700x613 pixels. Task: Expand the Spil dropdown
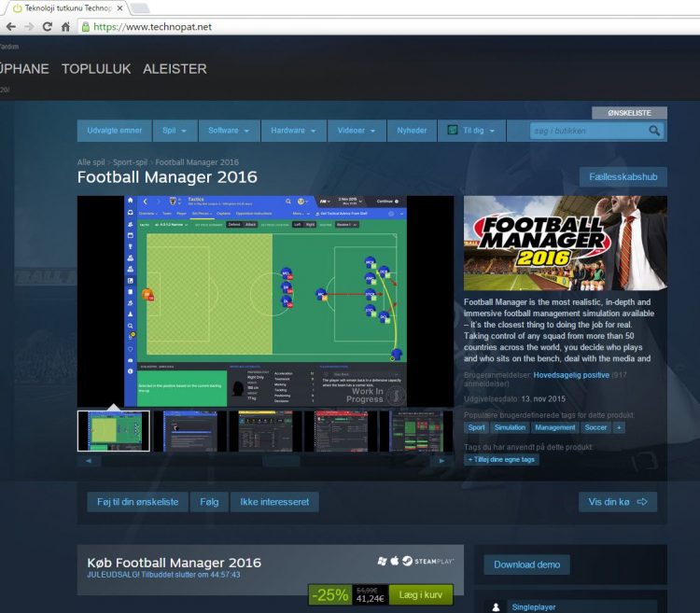pos(175,131)
